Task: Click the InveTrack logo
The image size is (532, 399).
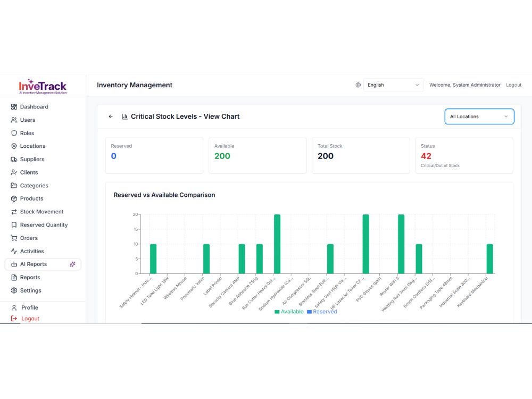Action: pyautogui.click(x=43, y=87)
